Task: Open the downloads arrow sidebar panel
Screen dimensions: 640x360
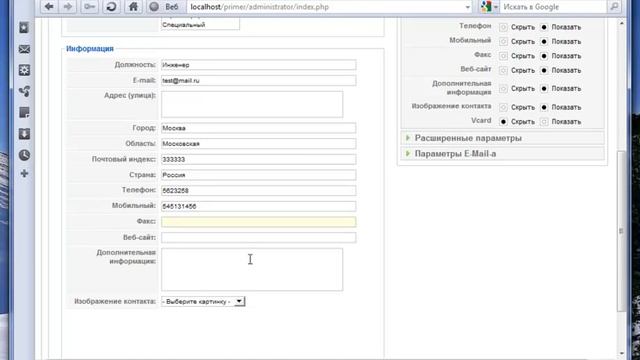Action: click(x=24, y=134)
